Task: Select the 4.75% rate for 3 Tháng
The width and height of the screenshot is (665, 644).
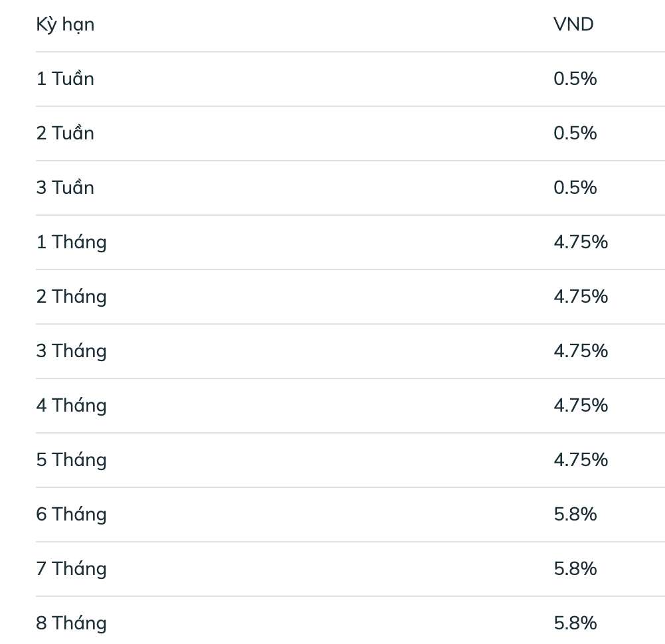Action: pyautogui.click(x=580, y=351)
